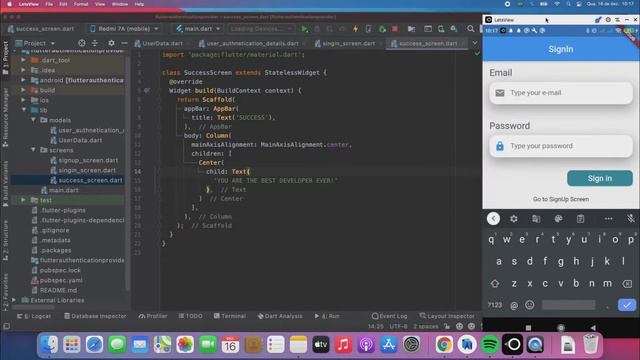Expand the test folder

[23, 200]
